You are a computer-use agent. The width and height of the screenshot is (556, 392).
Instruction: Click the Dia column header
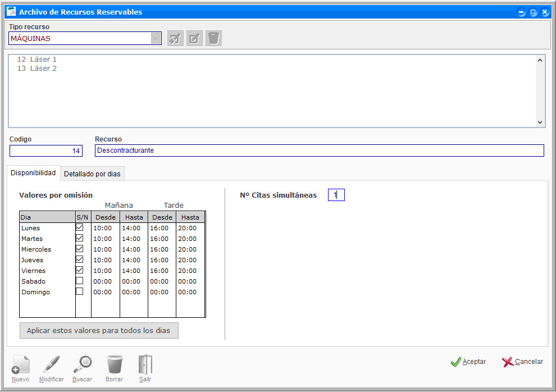coord(47,217)
